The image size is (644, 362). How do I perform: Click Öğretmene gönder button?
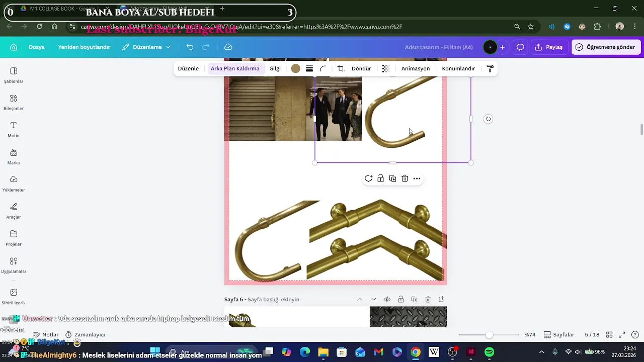click(x=606, y=47)
